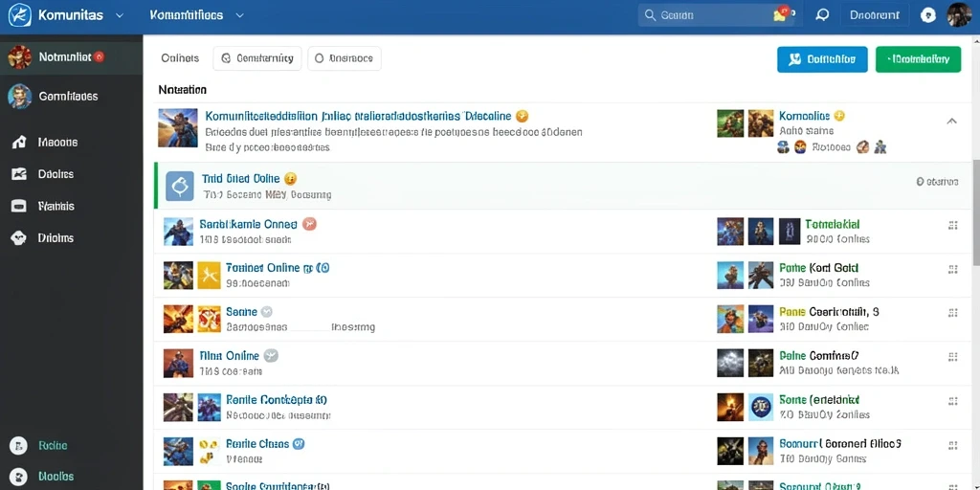Open options menu for Tomelakial row
980x490 pixels.
coord(952,226)
